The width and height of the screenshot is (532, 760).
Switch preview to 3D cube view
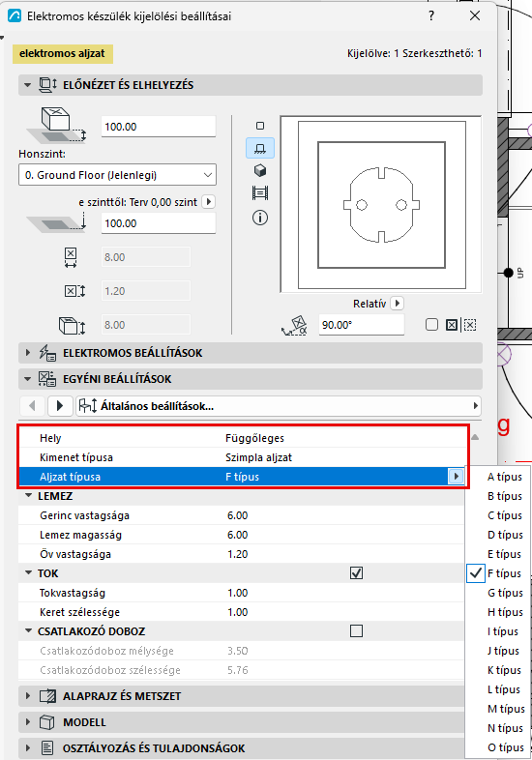point(260,170)
